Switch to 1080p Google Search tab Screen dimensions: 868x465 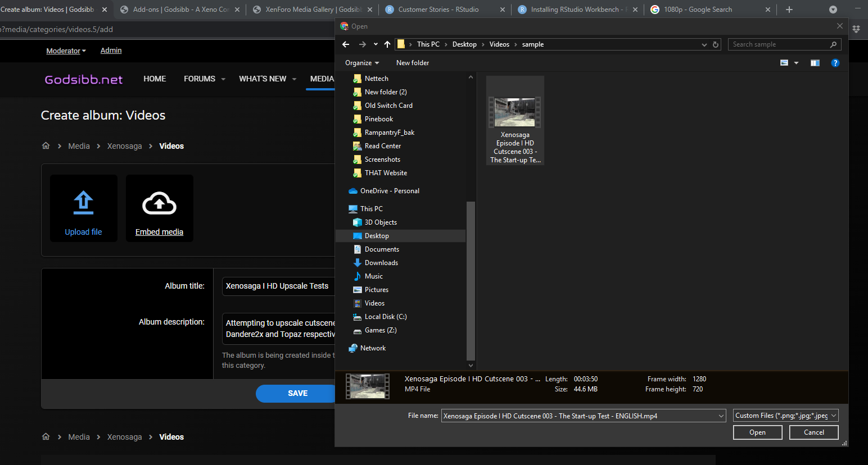pyautogui.click(x=709, y=10)
